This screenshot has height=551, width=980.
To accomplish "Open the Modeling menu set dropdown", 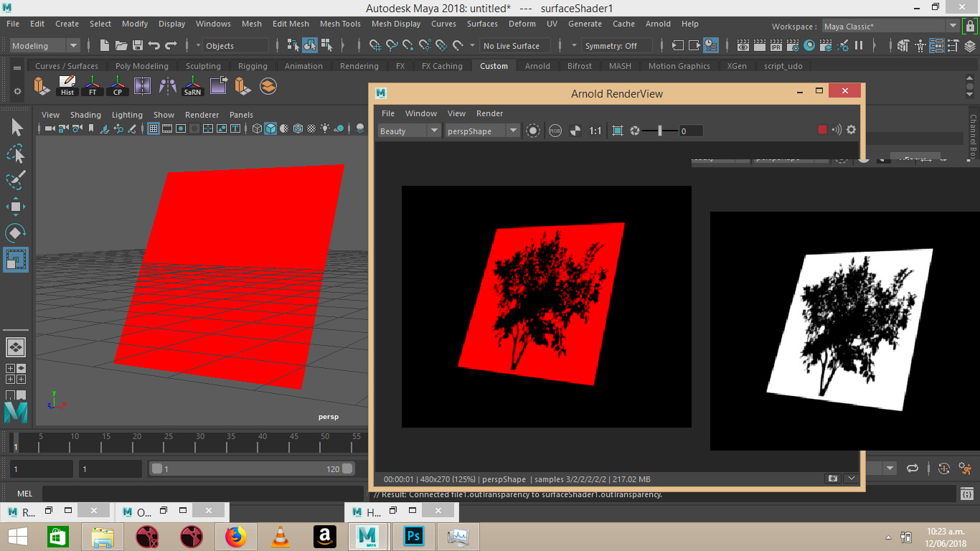I will coord(44,45).
